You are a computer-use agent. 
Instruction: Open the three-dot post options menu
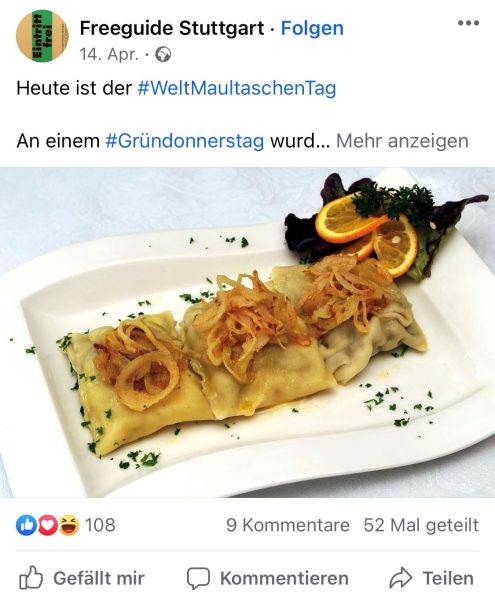468,23
